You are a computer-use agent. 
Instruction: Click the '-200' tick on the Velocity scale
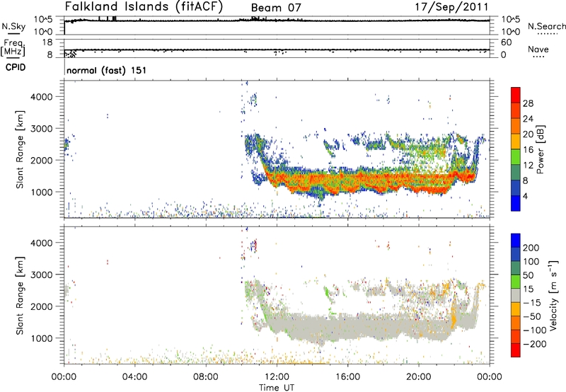click(535, 344)
